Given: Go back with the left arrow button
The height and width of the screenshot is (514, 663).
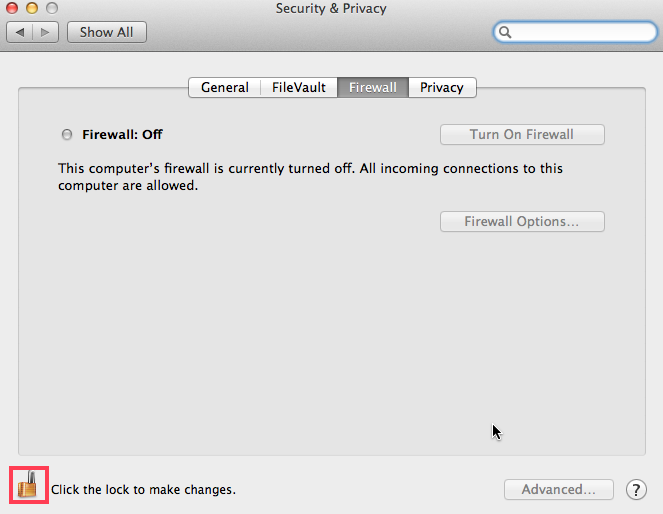Looking at the screenshot, I should [19, 32].
